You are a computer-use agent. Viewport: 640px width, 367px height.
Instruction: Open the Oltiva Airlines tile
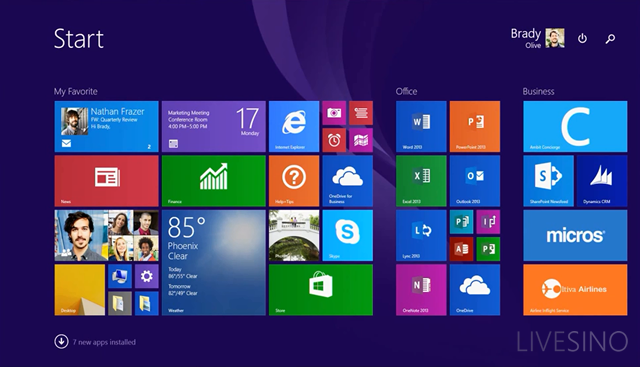pyautogui.click(x=575, y=290)
